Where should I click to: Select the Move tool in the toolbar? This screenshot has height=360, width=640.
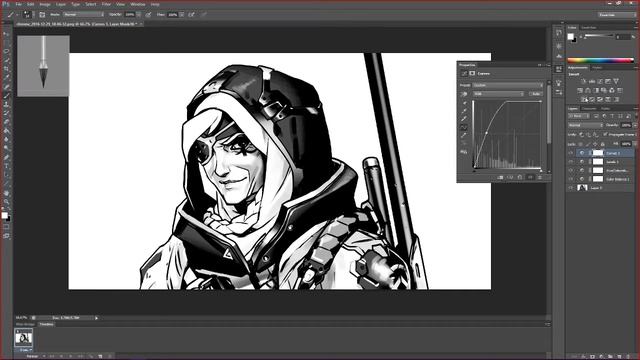point(6,34)
